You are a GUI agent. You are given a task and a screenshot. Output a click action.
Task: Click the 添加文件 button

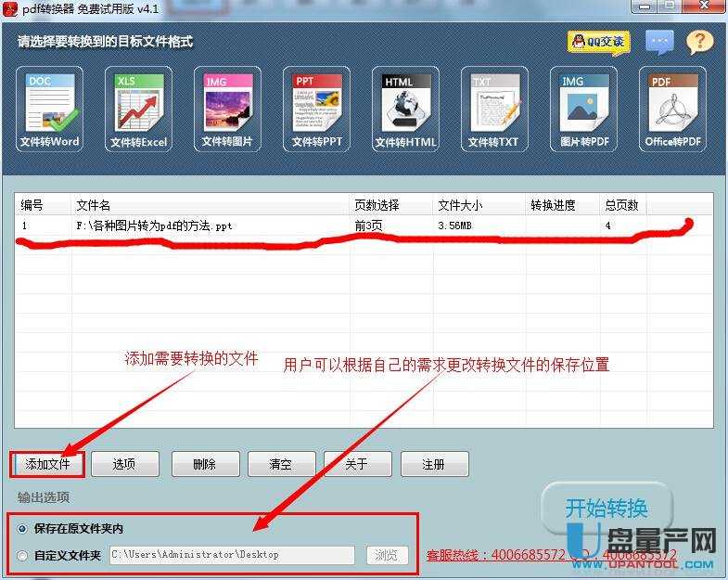point(47,464)
